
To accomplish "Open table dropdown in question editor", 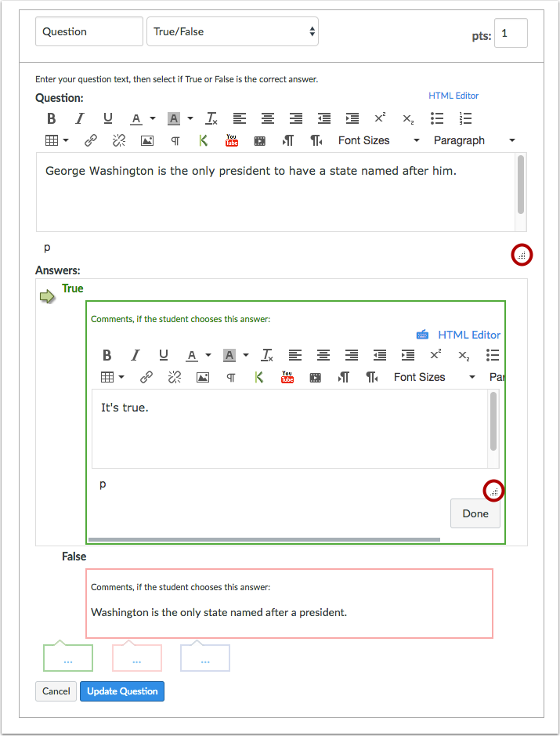I will [x=57, y=140].
